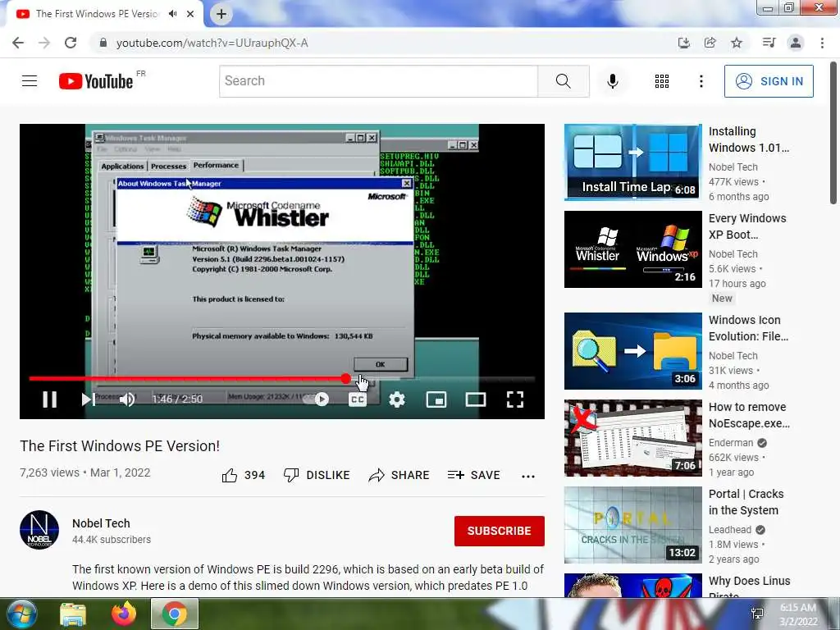Open Every Windows XP Boot video
Image resolution: width=840 pixels, height=630 pixels.
[632, 249]
